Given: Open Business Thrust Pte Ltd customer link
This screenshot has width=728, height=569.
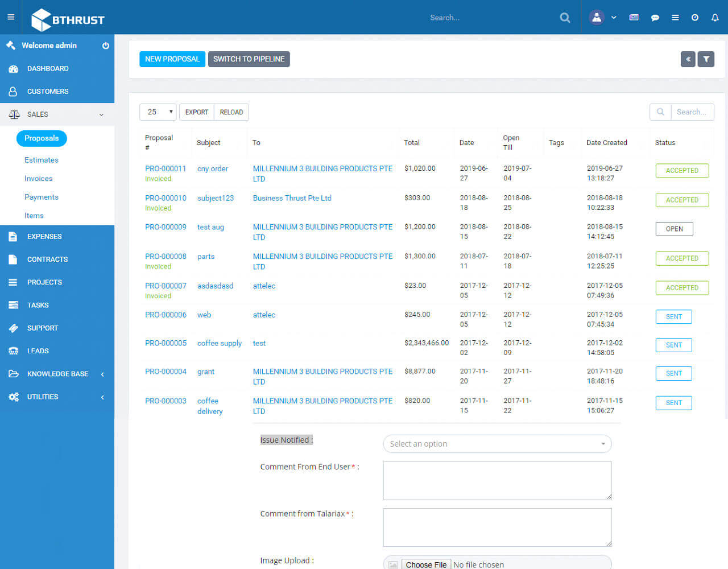Looking at the screenshot, I should (x=292, y=198).
